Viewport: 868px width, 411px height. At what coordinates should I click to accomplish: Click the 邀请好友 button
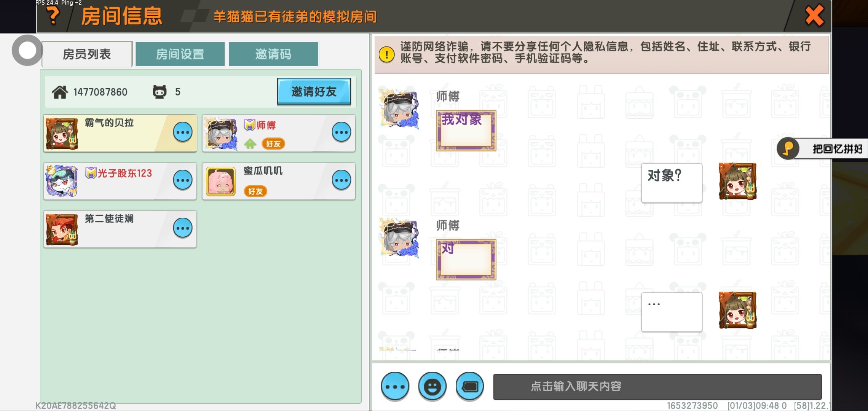[x=314, y=92]
